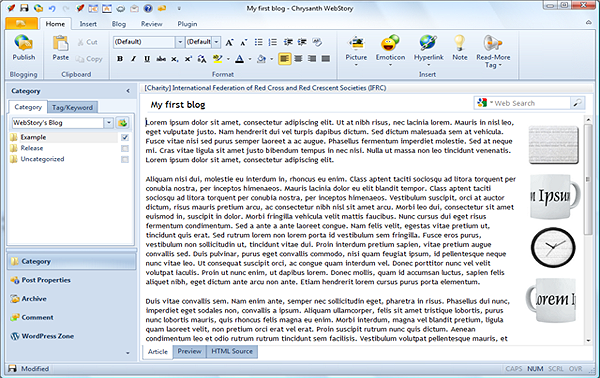Switch to the Tag/Keyword tab
Image resolution: width=600 pixels, height=378 pixels.
tap(72, 108)
